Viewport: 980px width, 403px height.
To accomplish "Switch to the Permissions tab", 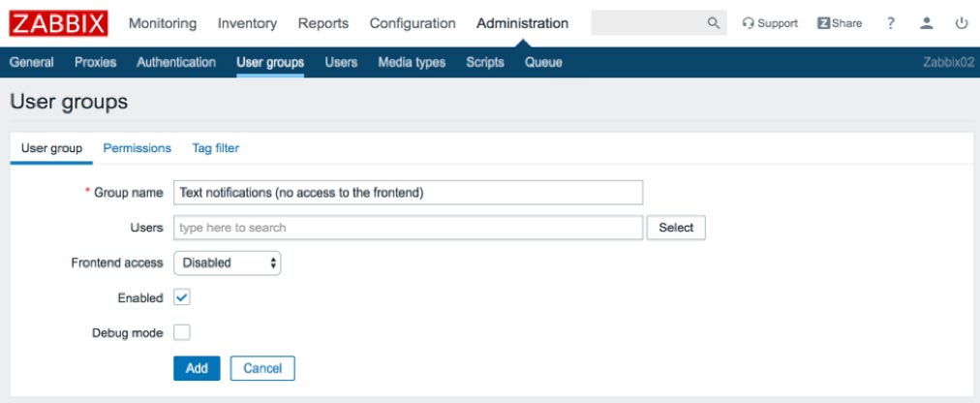I will (137, 148).
